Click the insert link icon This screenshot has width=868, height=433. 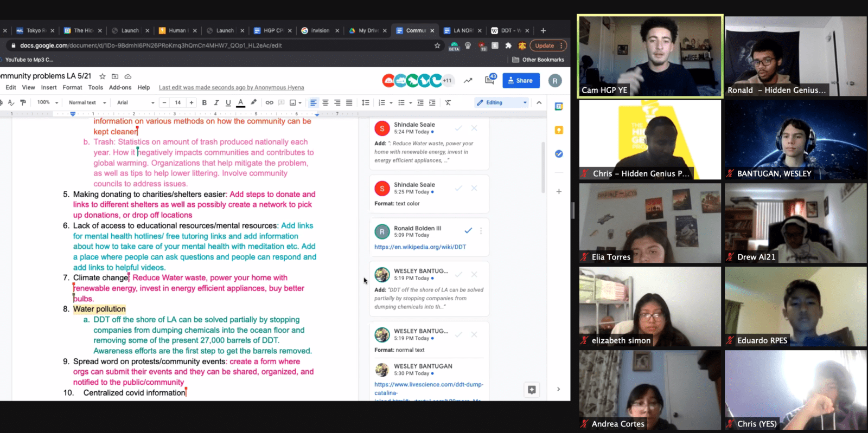pyautogui.click(x=269, y=102)
